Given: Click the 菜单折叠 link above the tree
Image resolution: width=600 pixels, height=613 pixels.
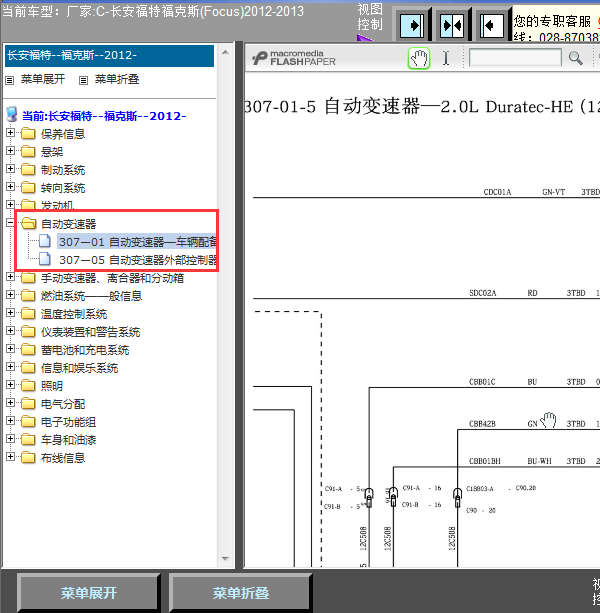Looking at the screenshot, I should [117, 79].
